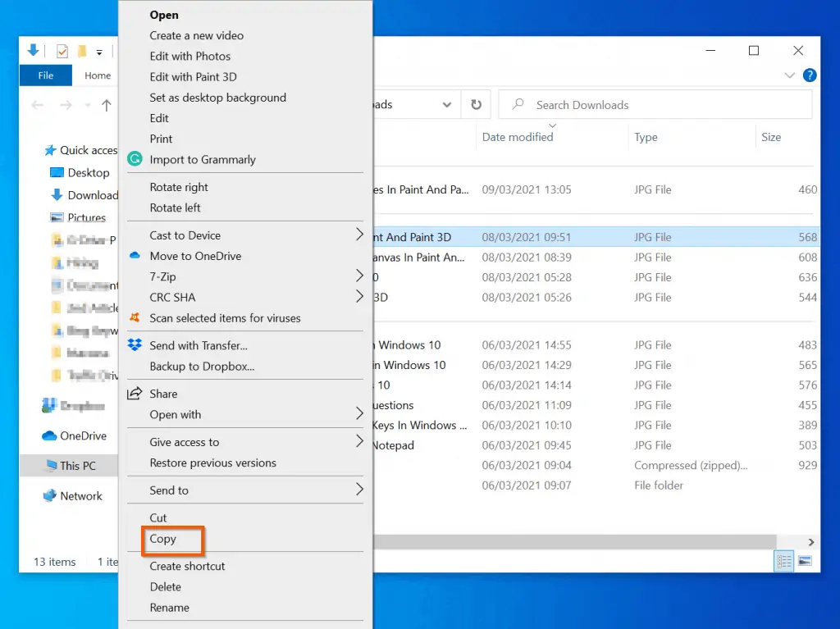Viewport: 840px width, 629px height.
Task: Open the address bar history dropdown
Action: pos(446,105)
